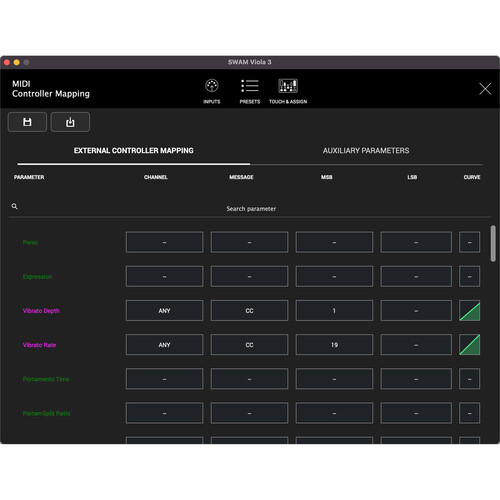Open the Vibrato Depth green curve editor
500x500 pixels.
(469, 311)
